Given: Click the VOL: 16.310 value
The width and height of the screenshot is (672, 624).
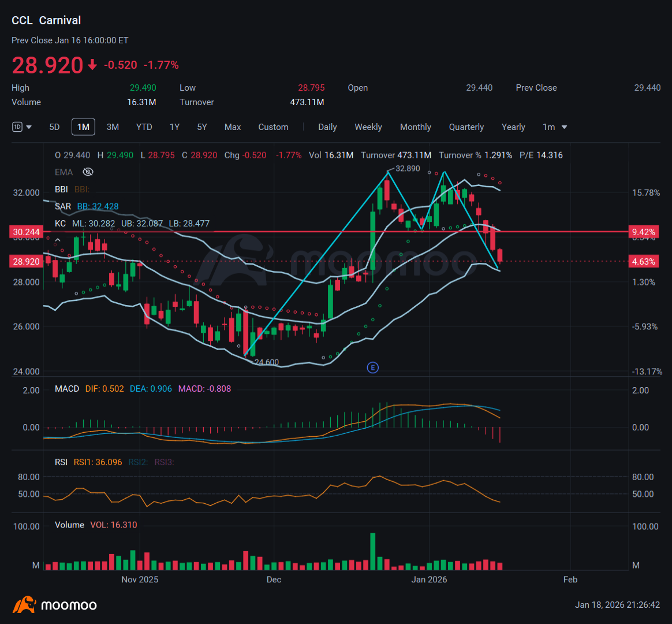Looking at the screenshot, I should click(x=114, y=525).
